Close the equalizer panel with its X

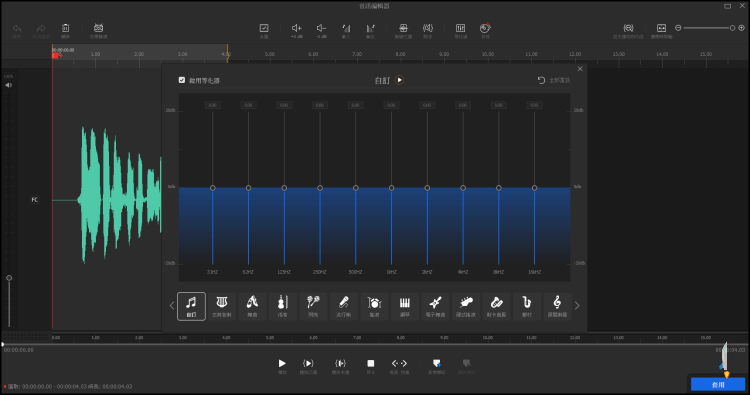[580, 69]
